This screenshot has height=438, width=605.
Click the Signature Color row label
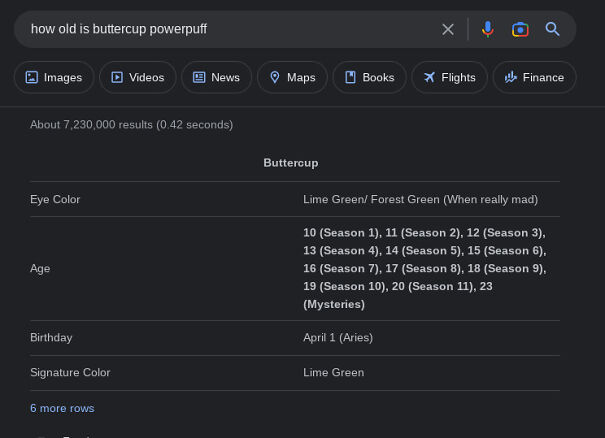pyautogui.click(x=70, y=372)
